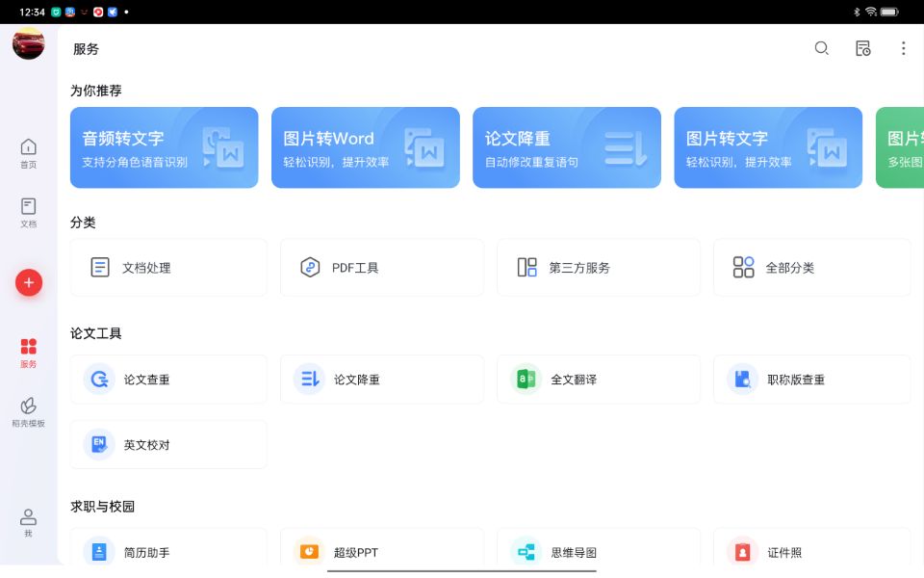Tap the red plus create button
The image size is (924, 578).
pyautogui.click(x=28, y=282)
